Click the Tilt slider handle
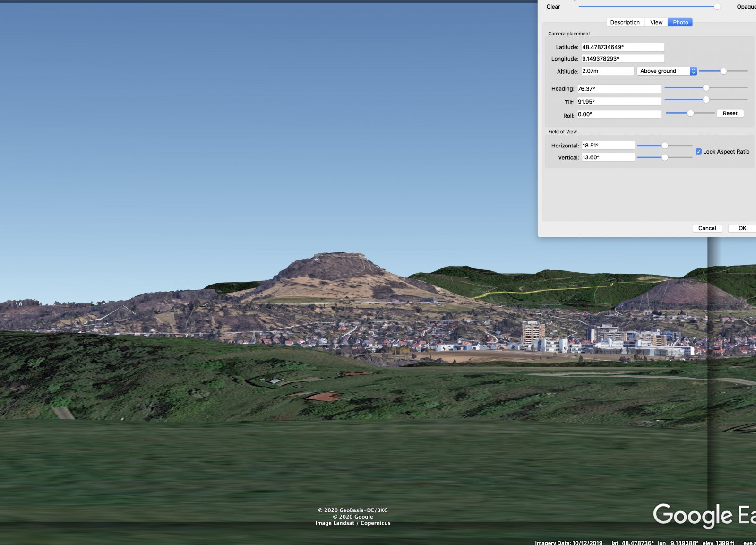Image resolution: width=756 pixels, height=545 pixels. point(706,100)
